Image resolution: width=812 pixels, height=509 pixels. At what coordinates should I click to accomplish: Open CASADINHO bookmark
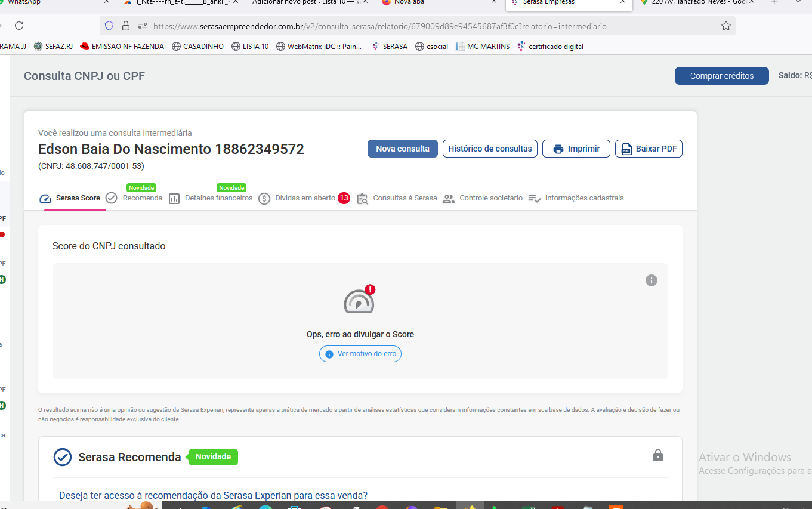pos(197,46)
